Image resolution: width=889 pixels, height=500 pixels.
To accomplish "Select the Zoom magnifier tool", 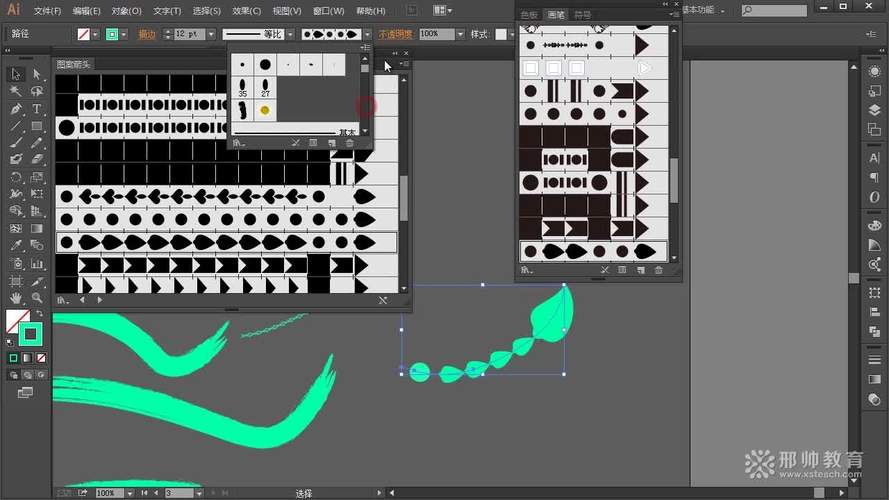I will (37, 297).
